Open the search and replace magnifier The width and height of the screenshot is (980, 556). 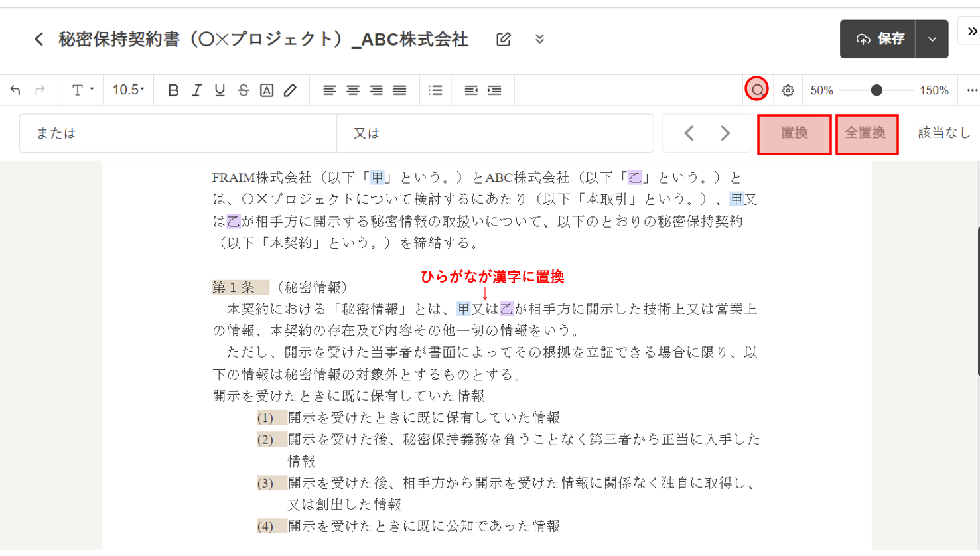click(756, 90)
